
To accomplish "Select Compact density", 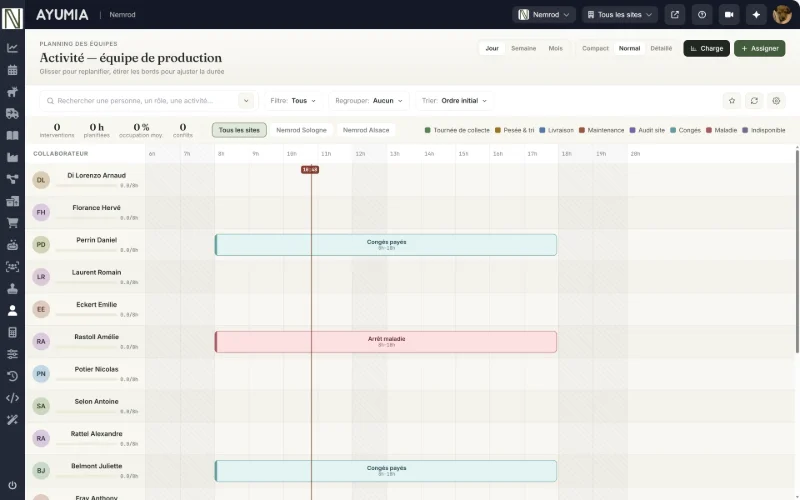I will [595, 48].
